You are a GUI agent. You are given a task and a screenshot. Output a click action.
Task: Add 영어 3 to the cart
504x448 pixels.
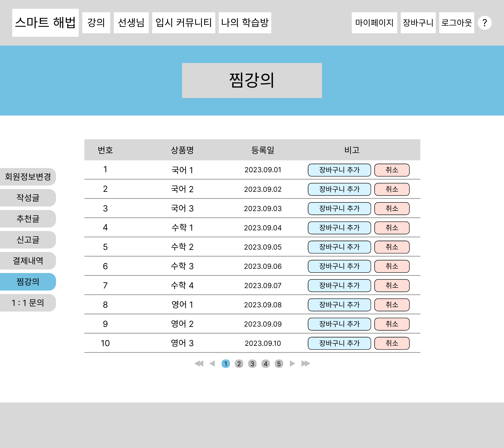tap(339, 343)
